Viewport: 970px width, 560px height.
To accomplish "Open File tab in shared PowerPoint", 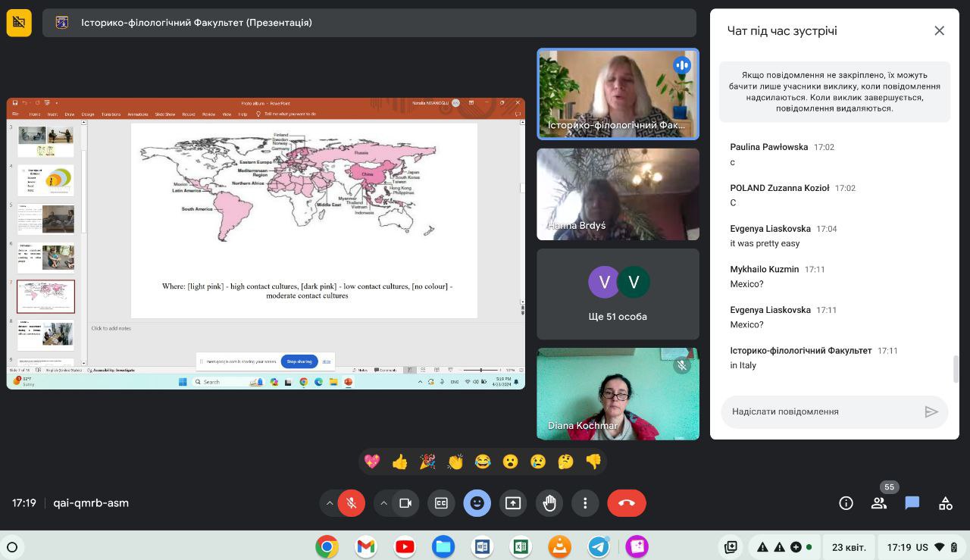I will [x=15, y=114].
